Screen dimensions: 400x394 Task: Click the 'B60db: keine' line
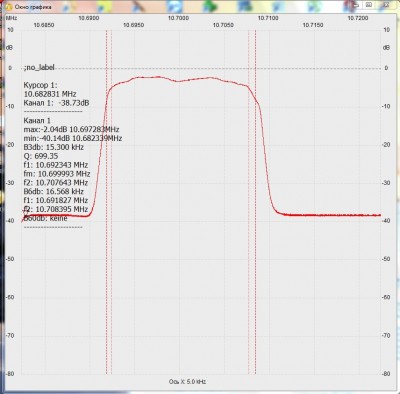coord(45,218)
